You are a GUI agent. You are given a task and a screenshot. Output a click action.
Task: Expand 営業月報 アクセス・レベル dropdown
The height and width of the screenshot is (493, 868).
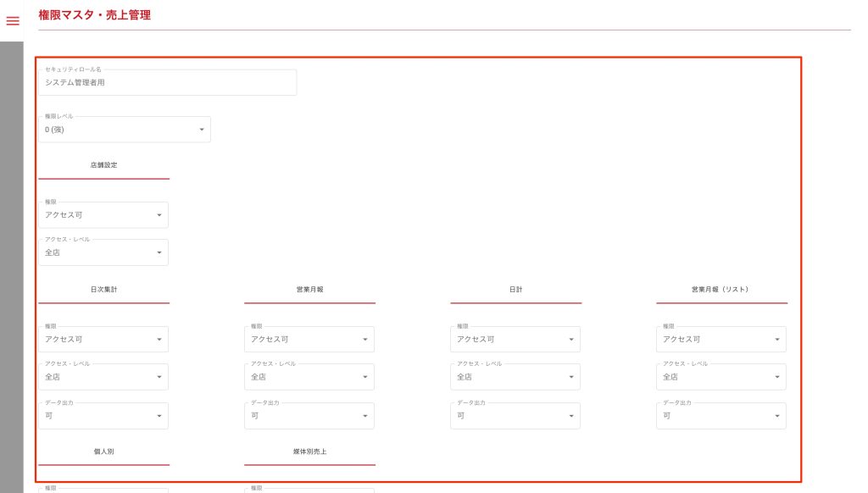[309, 377]
